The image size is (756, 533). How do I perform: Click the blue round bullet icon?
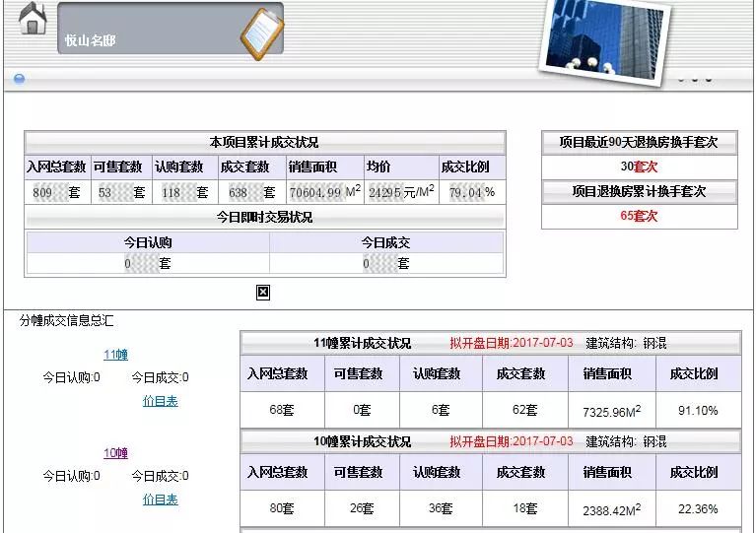pos(20,79)
